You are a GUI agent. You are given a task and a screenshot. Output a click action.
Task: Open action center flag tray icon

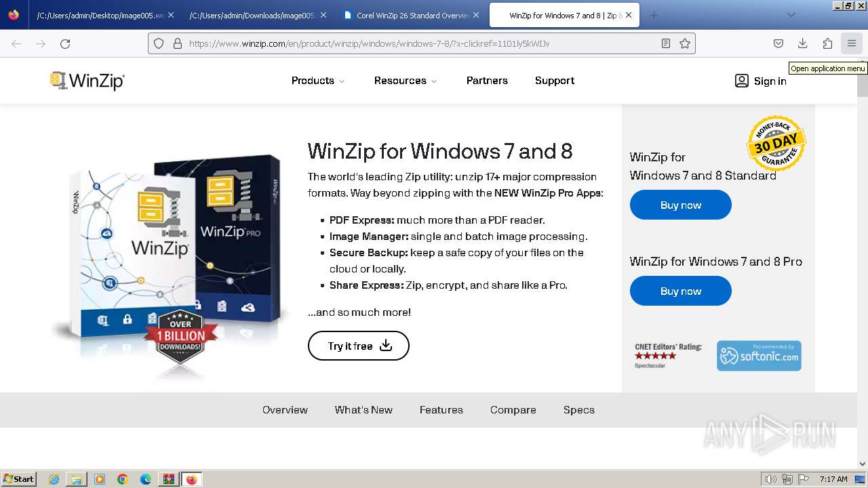804,479
